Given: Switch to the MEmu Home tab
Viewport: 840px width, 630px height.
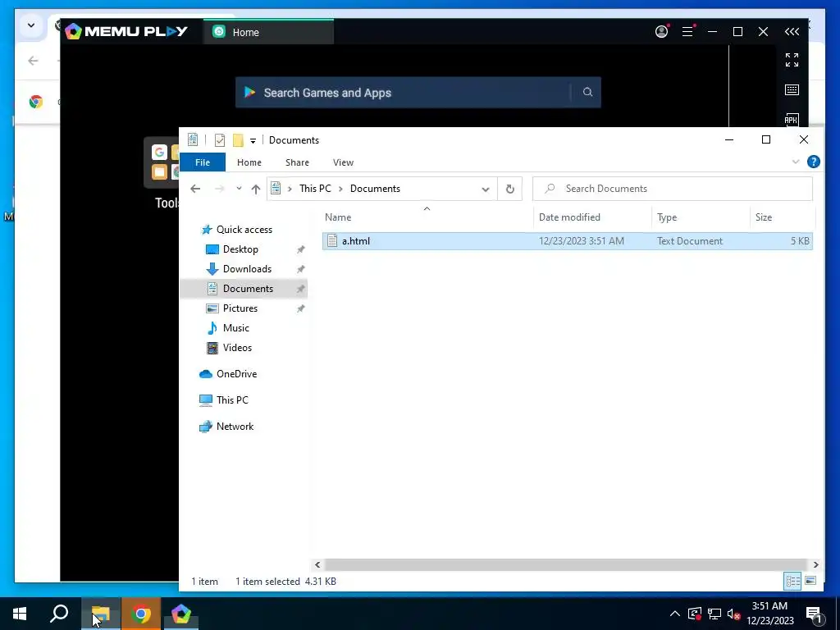Looking at the screenshot, I should (268, 32).
